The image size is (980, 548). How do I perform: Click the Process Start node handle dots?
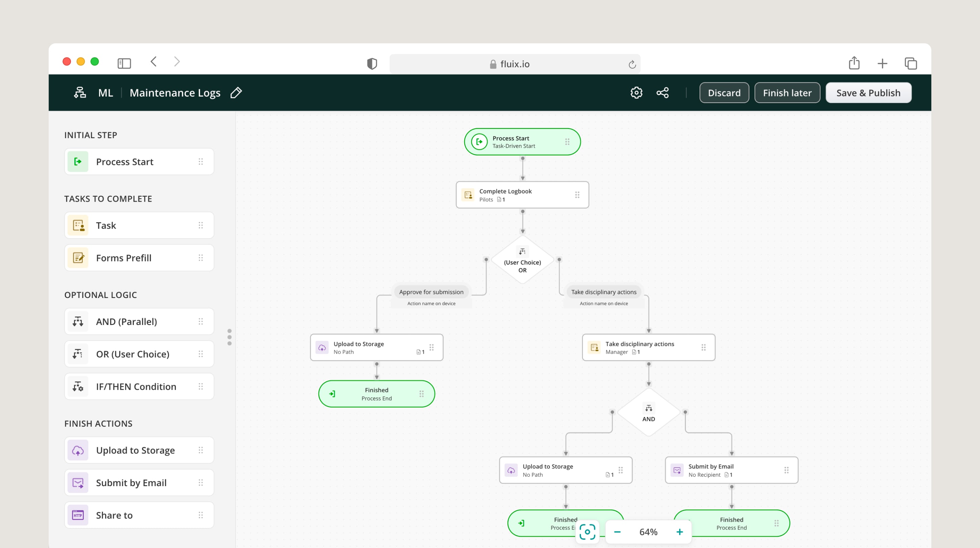[x=567, y=142]
